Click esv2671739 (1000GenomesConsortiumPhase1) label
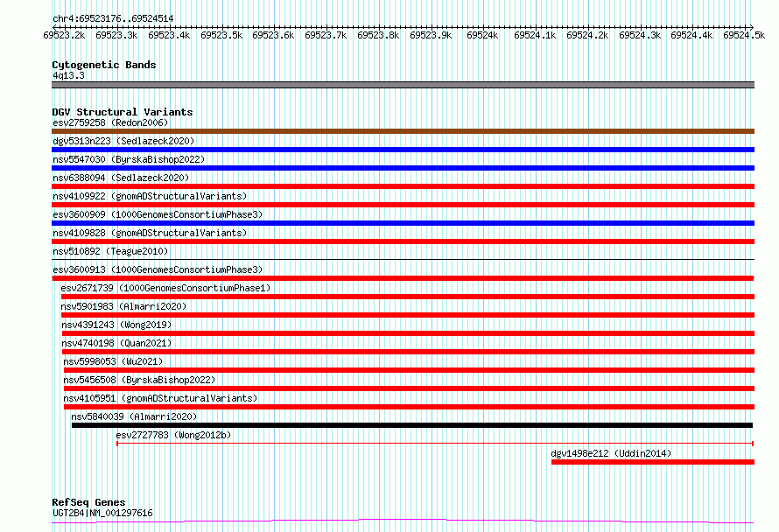This screenshot has width=779, height=532. 165,288
